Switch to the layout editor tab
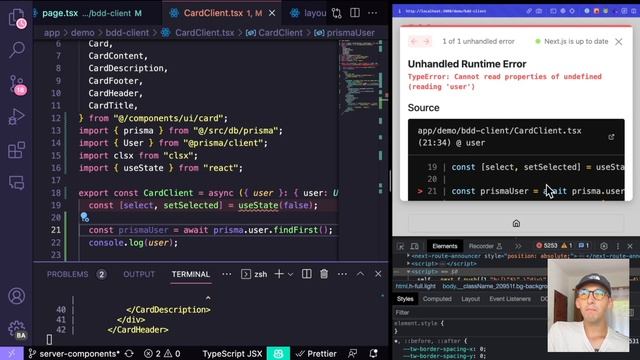Image resolution: width=640 pixels, height=360 pixels. pos(308,13)
